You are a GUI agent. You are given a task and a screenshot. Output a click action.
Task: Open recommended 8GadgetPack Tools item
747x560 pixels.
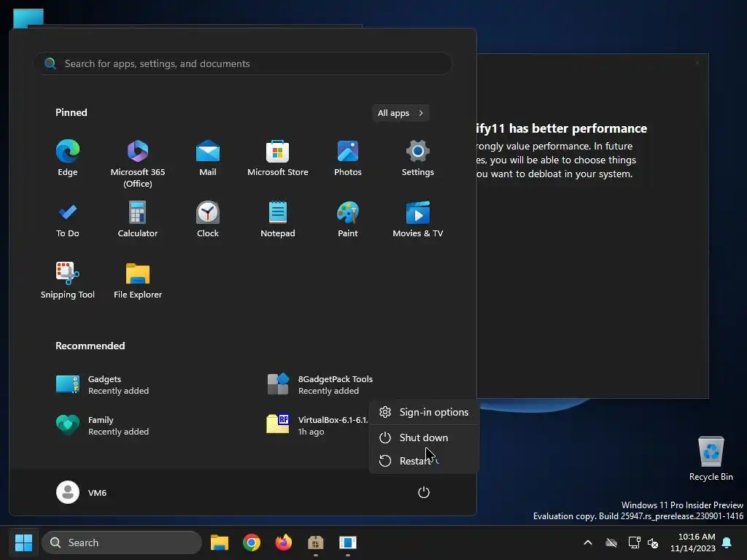320,385
